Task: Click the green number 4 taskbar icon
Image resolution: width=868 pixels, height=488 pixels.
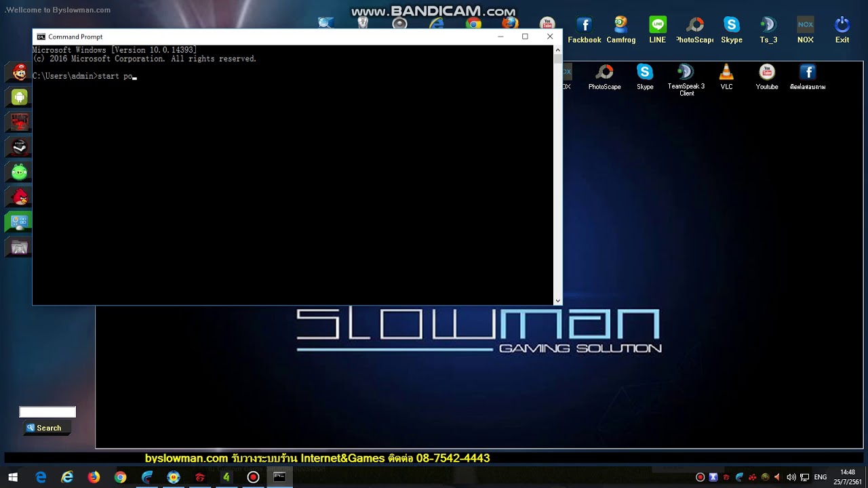Action: 226,477
